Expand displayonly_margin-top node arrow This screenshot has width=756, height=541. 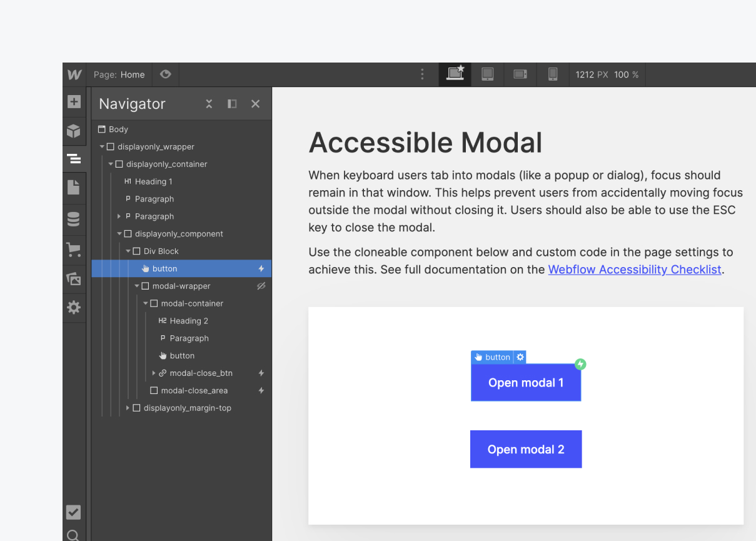click(128, 408)
